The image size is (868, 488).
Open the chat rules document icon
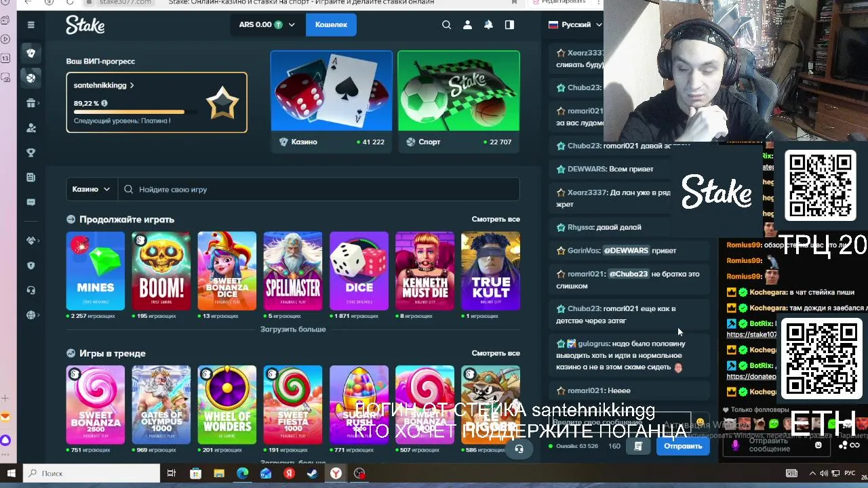coord(638,446)
